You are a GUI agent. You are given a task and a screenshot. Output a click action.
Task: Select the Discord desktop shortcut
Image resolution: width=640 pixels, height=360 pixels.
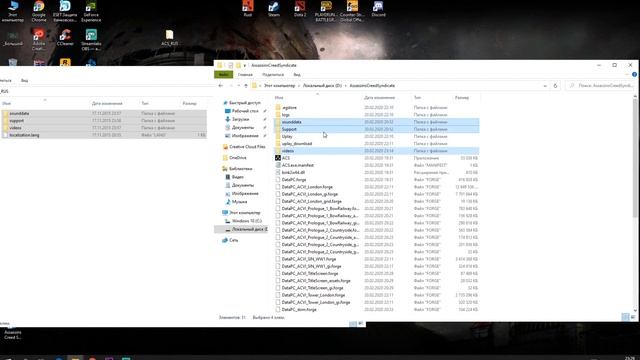click(x=378, y=9)
